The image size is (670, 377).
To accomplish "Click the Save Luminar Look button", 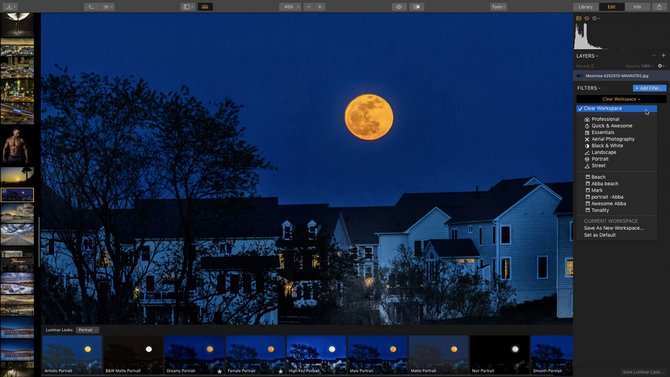I will click(x=641, y=372).
